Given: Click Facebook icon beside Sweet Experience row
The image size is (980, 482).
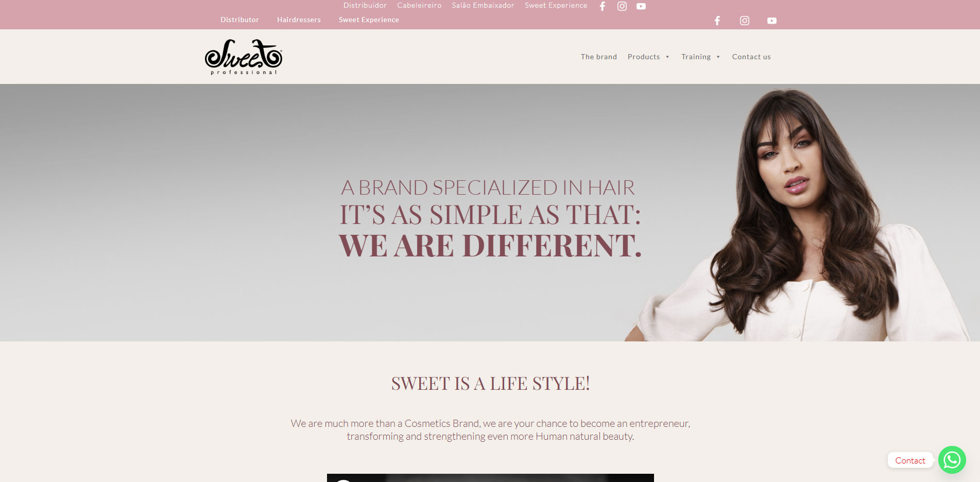Looking at the screenshot, I should tap(717, 21).
